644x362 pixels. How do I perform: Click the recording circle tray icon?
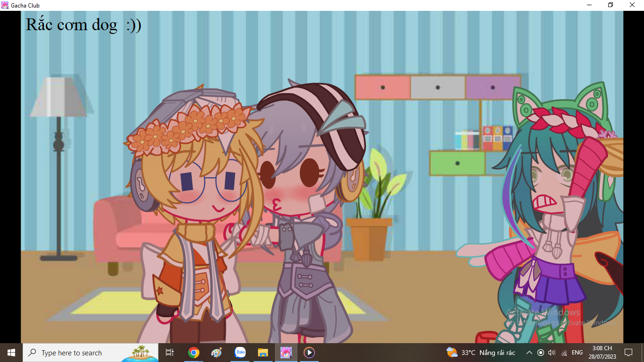point(541,353)
